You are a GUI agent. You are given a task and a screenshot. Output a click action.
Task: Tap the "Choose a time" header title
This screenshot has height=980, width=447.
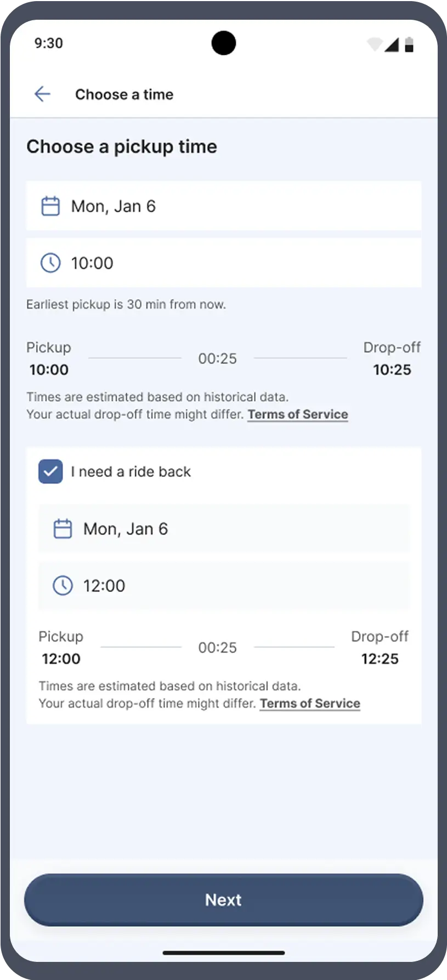tap(124, 94)
